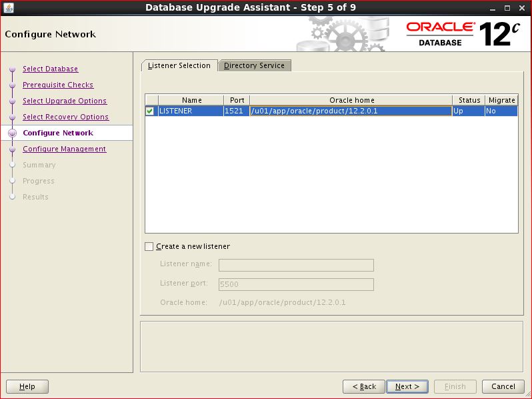Select the Migrate cell of LISTENER row
This screenshot has height=399, width=532.
(501, 111)
